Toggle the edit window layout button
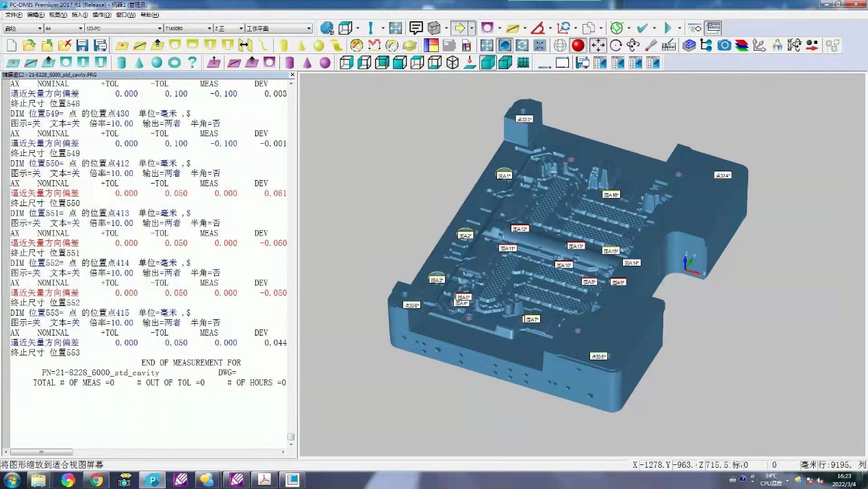This screenshot has height=489, width=868. (x=713, y=28)
